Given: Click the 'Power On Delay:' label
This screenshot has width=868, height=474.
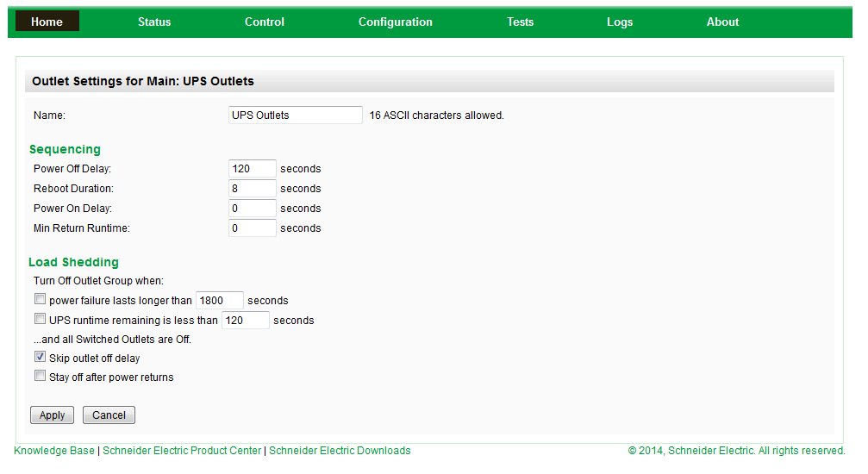Looking at the screenshot, I should (72, 209).
